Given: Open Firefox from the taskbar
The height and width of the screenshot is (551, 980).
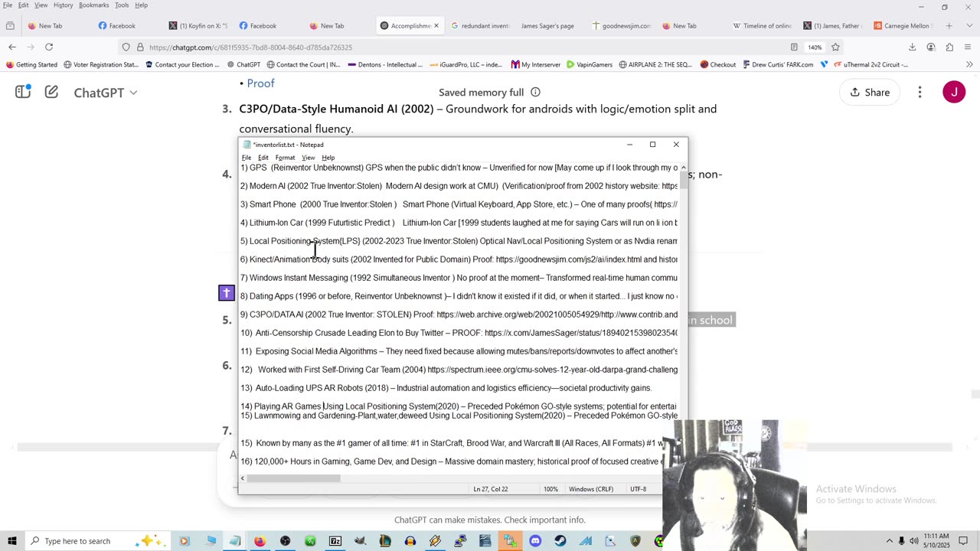Looking at the screenshot, I should tap(260, 541).
